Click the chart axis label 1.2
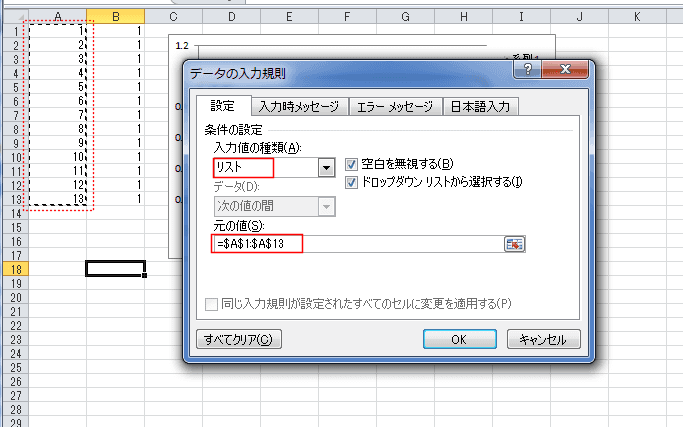The height and width of the screenshot is (427, 683). (182, 46)
